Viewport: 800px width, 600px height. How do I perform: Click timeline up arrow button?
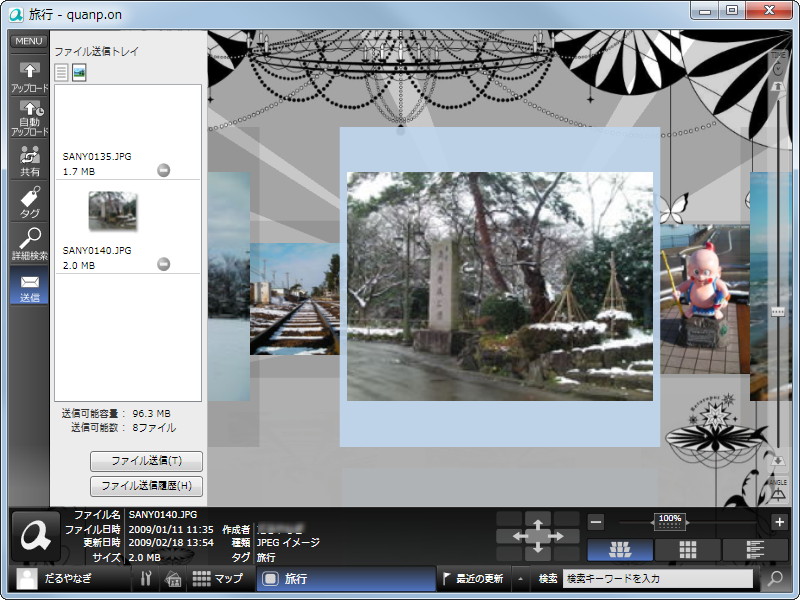click(778, 87)
